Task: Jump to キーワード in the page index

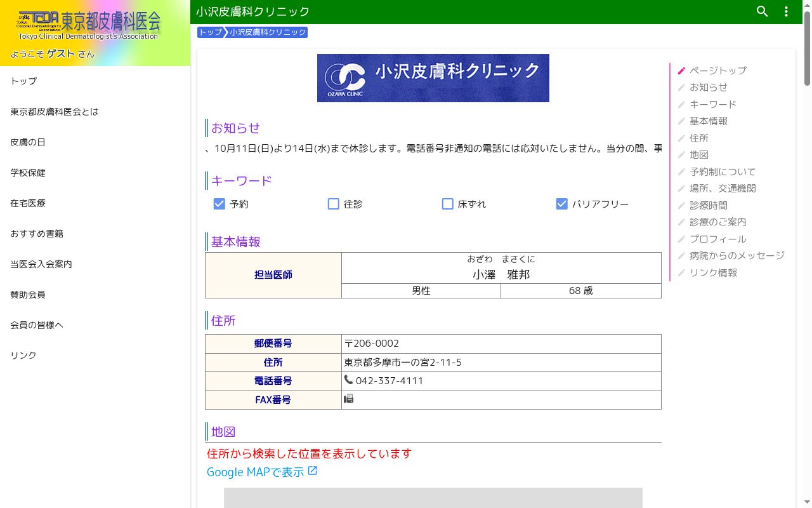Action: [713, 104]
